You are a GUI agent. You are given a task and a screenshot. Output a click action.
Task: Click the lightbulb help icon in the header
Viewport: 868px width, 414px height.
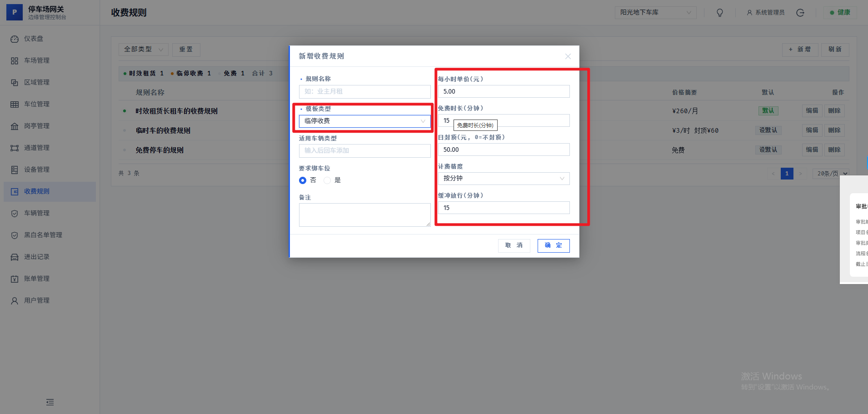[719, 12]
